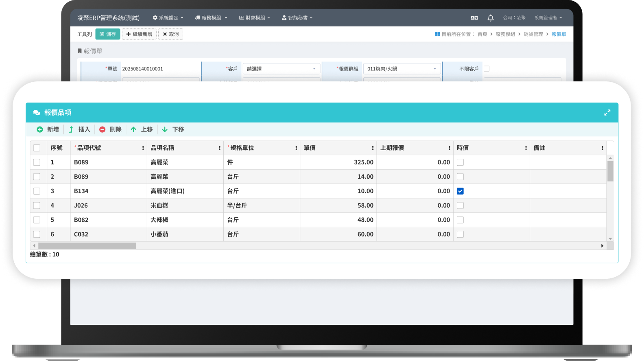The width and height of the screenshot is (644, 361).
Task: Select row 1 checkbox for B089
Action: [37, 162]
